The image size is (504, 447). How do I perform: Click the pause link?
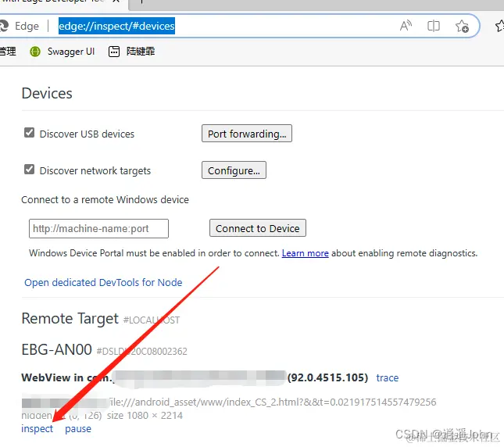(78, 429)
